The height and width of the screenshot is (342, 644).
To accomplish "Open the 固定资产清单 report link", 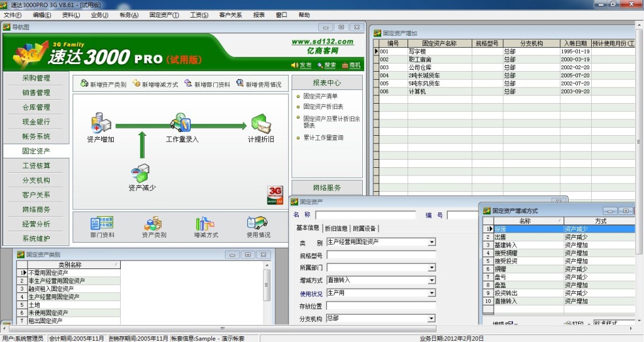I will (320, 96).
